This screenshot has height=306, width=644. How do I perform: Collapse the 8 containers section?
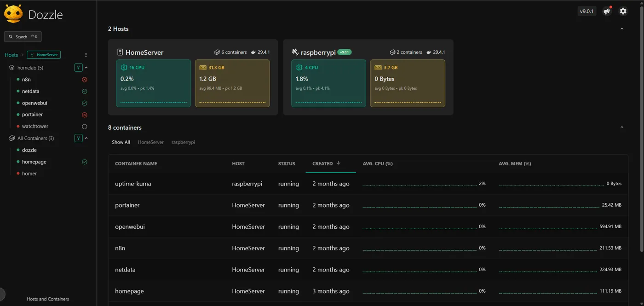click(x=622, y=127)
